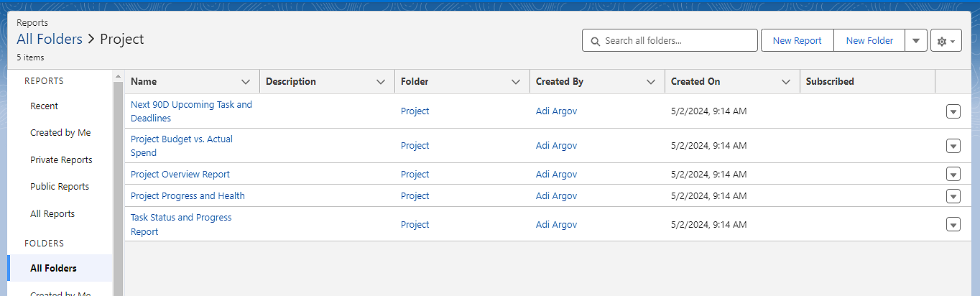Click the search magnifier icon
Image resolution: width=980 pixels, height=296 pixels.
tap(595, 41)
